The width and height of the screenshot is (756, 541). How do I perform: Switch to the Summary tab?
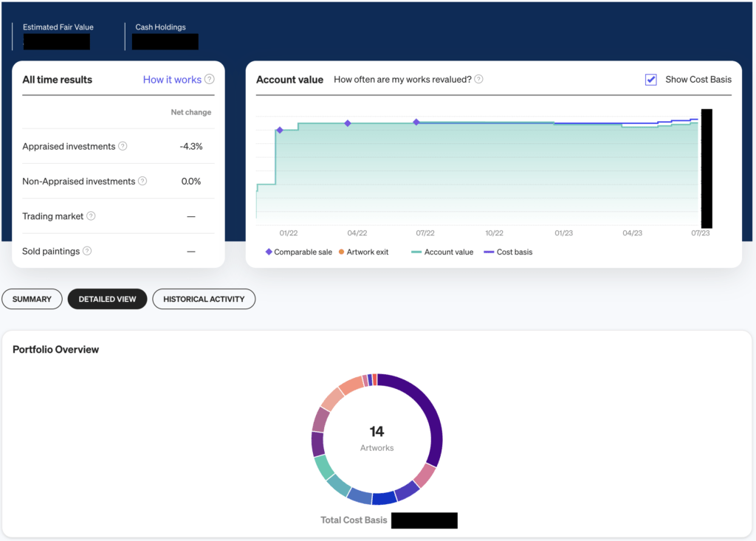(32, 299)
